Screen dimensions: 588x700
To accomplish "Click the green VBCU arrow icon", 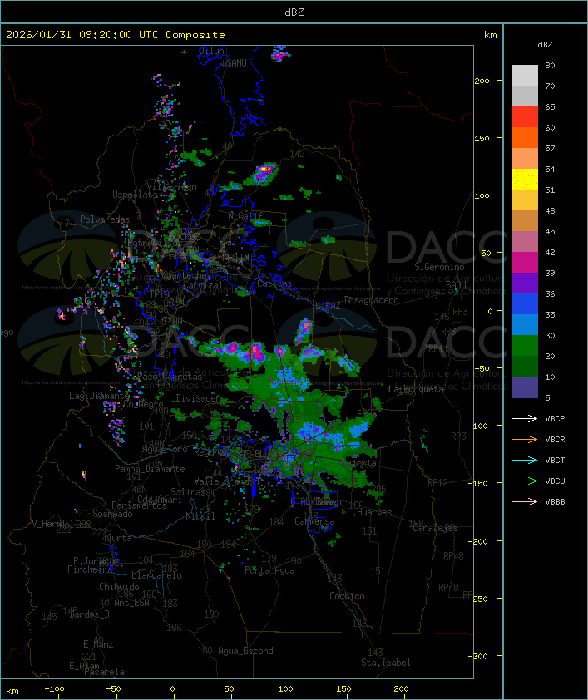I will pyautogui.click(x=525, y=481).
